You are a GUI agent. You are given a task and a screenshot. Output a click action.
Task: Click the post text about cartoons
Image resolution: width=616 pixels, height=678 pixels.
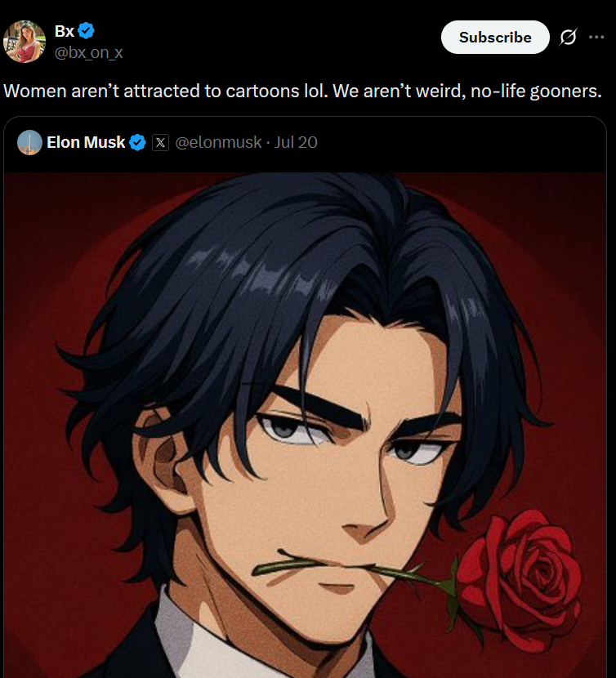pos(302,91)
